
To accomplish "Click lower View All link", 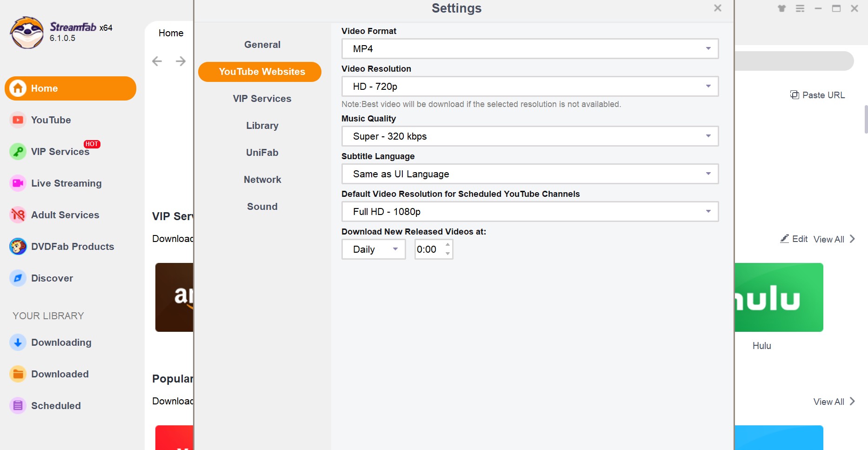I will (828, 402).
